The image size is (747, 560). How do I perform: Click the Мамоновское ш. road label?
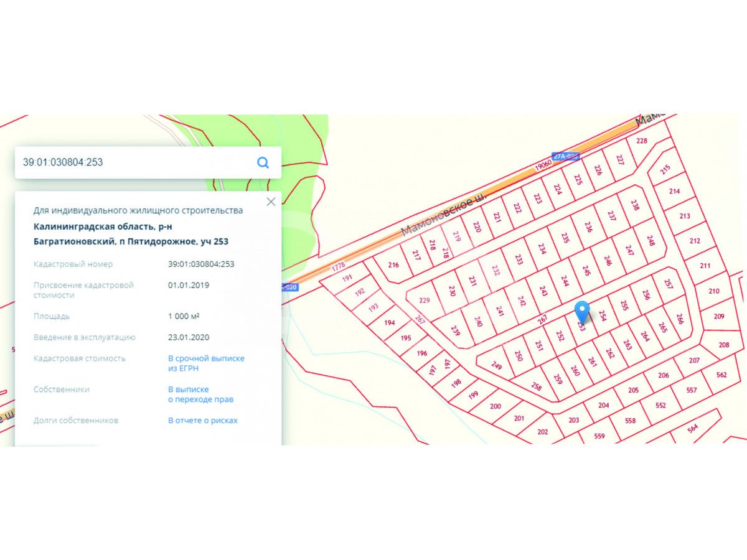pos(442,214)
